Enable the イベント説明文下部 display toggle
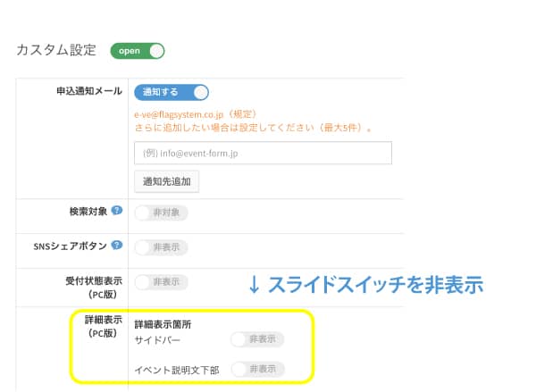This screenshot has height=392, width=536. point(257,369)
